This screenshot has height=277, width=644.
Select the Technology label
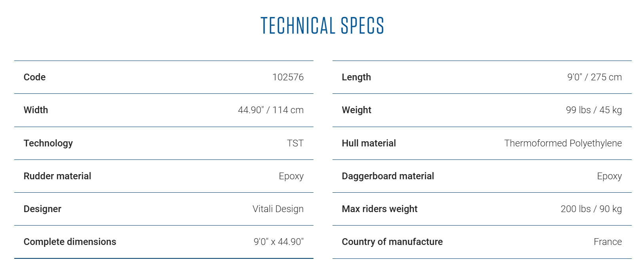48,143
